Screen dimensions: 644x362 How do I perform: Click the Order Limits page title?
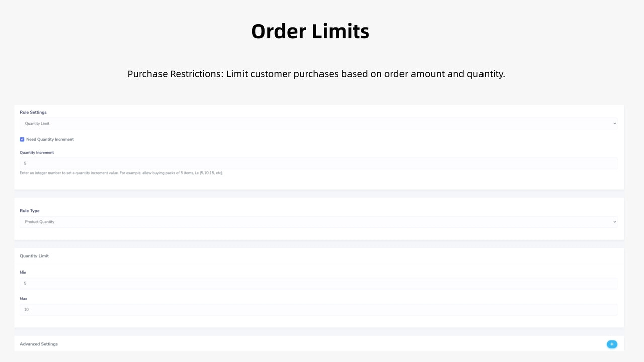[310, 31]
